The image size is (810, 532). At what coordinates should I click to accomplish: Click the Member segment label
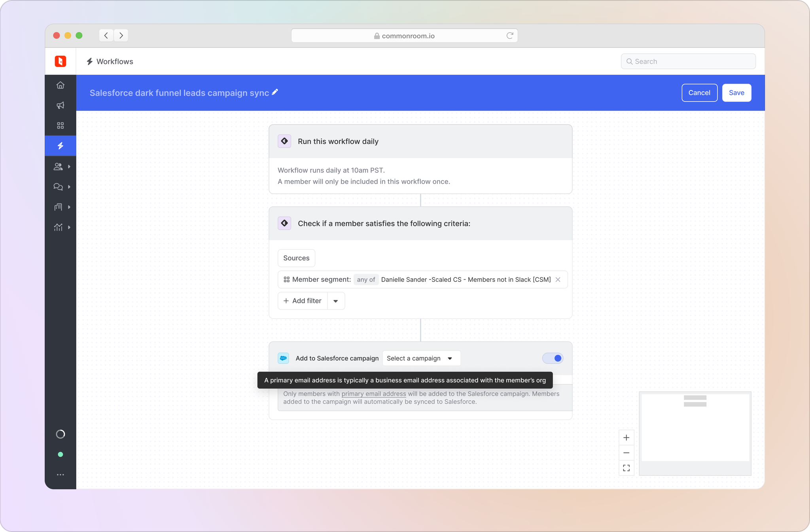pos(321,279)
